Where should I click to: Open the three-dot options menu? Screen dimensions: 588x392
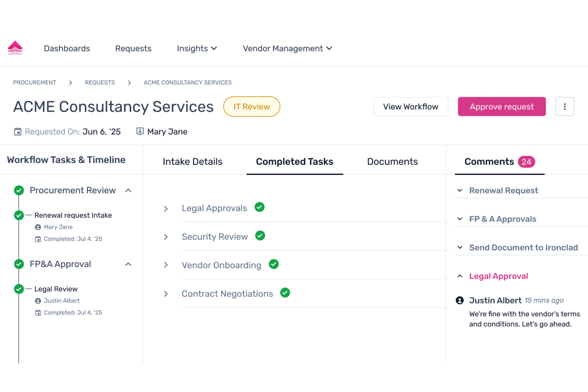click(x=565, y=106)
